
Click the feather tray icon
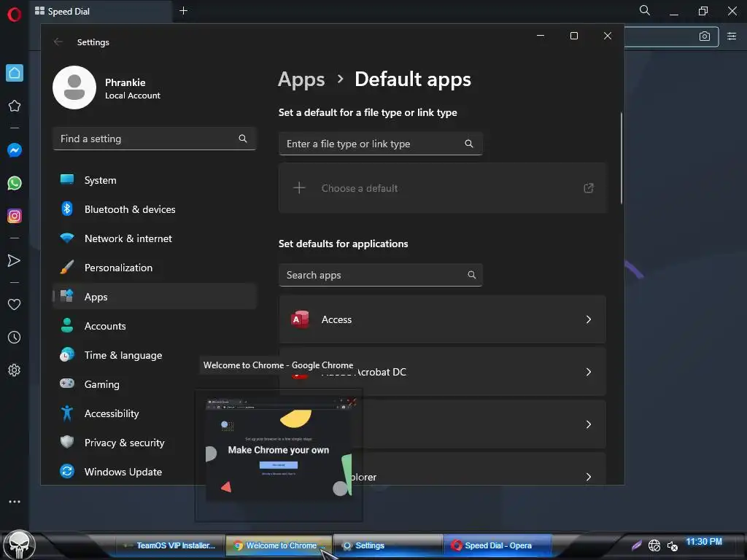[636, 545]
